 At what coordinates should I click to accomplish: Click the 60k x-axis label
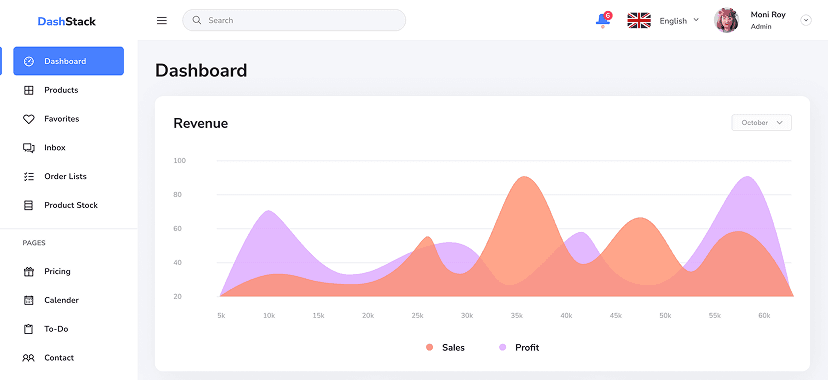(764, 316)
